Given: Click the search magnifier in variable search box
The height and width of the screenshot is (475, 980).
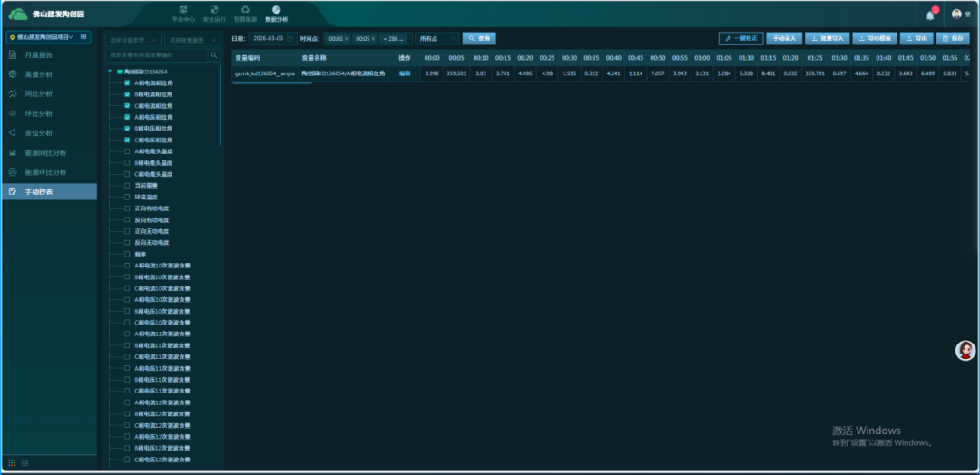Looking at the screenshot, I should pos(214,55).
